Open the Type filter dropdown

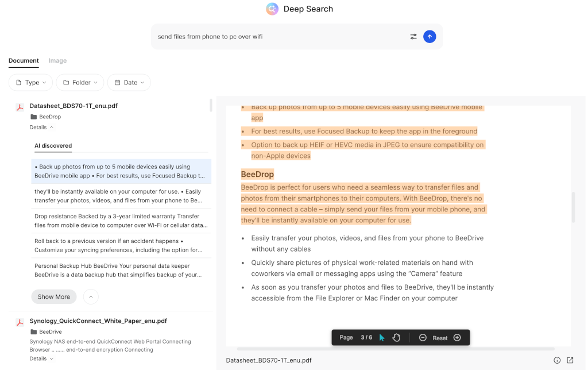(30, 82)
